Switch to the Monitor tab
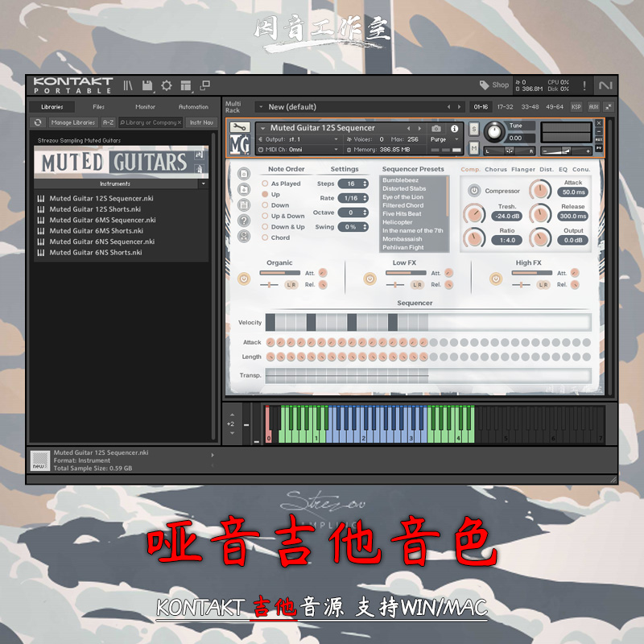The height and width of the screenshot is (644, 644). [146, 107]
